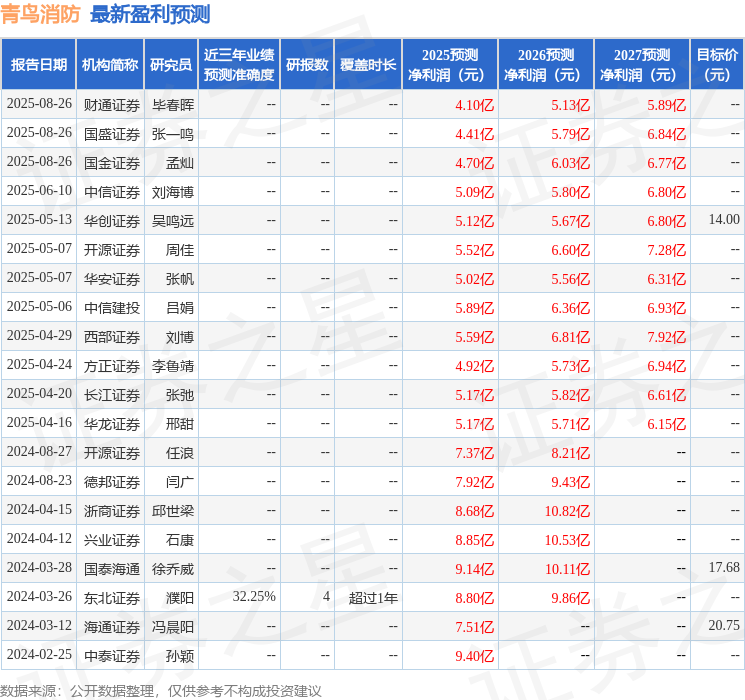Click the 2026预测净利润 column header
The width and height of the screenshot is (745, 700).
546,65
